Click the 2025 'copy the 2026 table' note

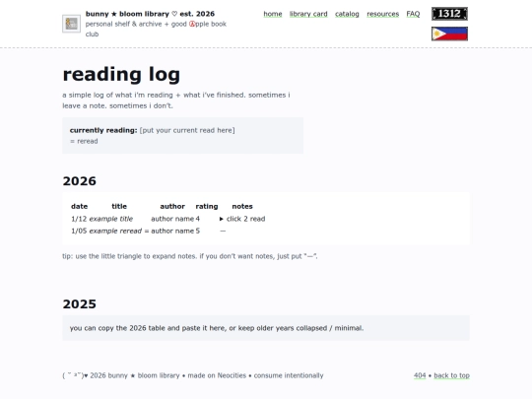217,328
